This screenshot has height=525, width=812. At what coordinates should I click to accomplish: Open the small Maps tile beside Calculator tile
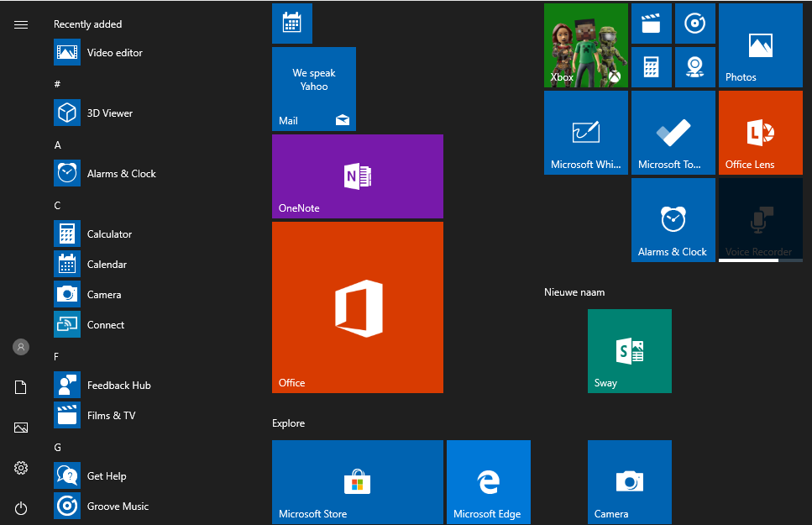tap(695, 67)
